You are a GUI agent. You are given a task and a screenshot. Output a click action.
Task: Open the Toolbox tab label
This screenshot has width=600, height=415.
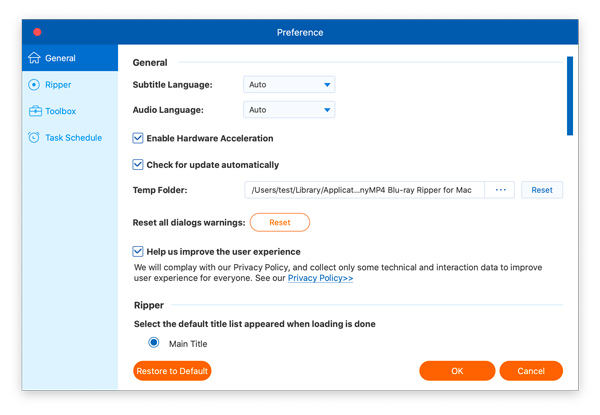(x=60, y=111)
